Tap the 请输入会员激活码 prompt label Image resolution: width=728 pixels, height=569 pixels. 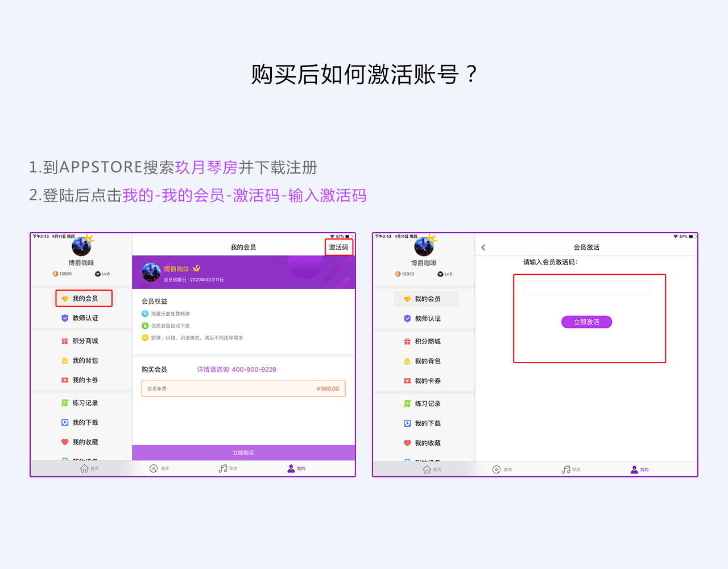coord(551,262)
